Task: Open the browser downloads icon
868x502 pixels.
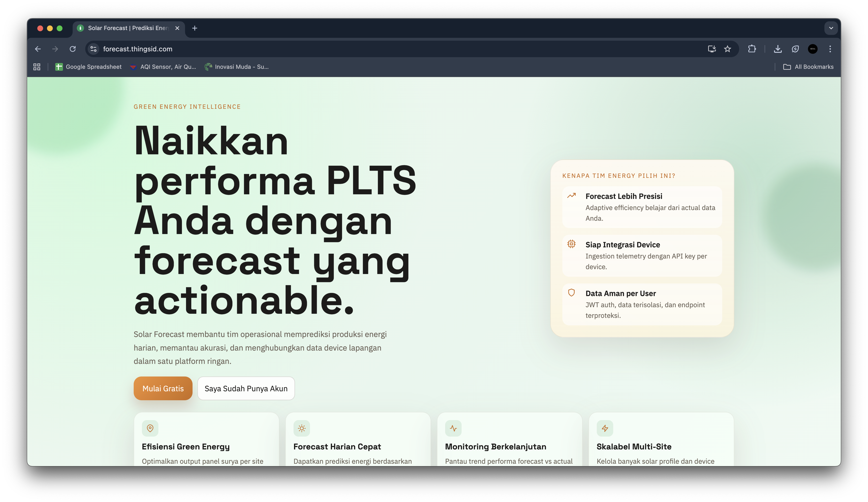Action: pos(778,49)
